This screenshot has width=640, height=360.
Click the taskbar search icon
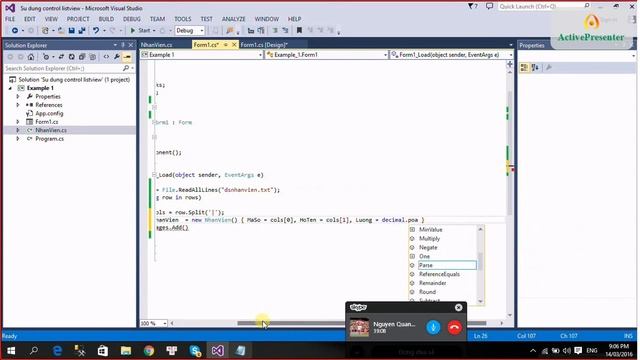(34, 351)
